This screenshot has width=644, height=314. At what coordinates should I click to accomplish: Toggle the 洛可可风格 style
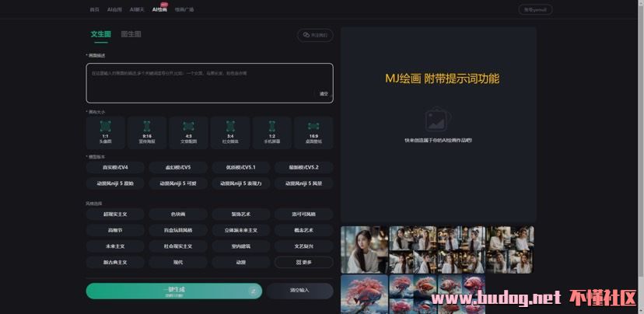pyautogui.click(x=303, y=215)
